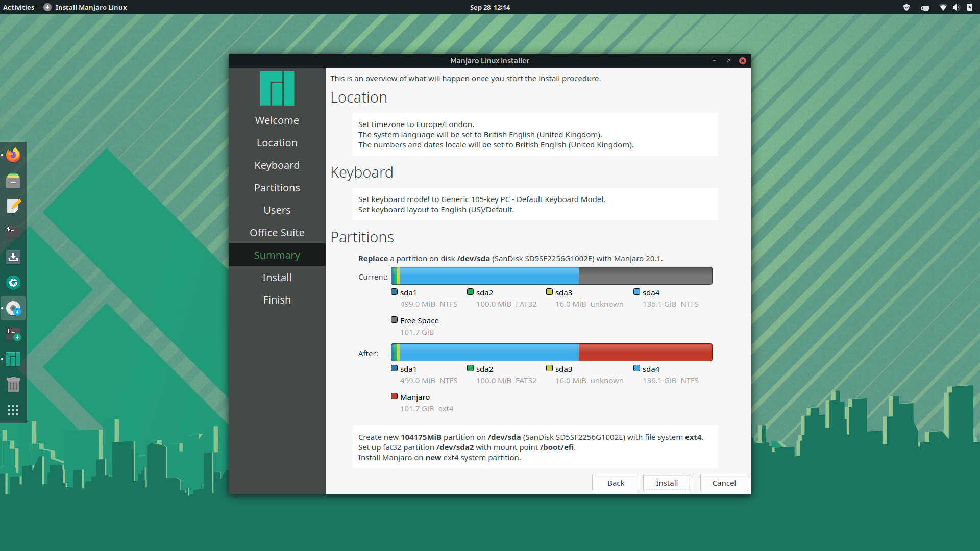The width and height of the screenshot is (980, 551).
Task: Open the Manjaro logo dock icon
Action: [13, 359]
